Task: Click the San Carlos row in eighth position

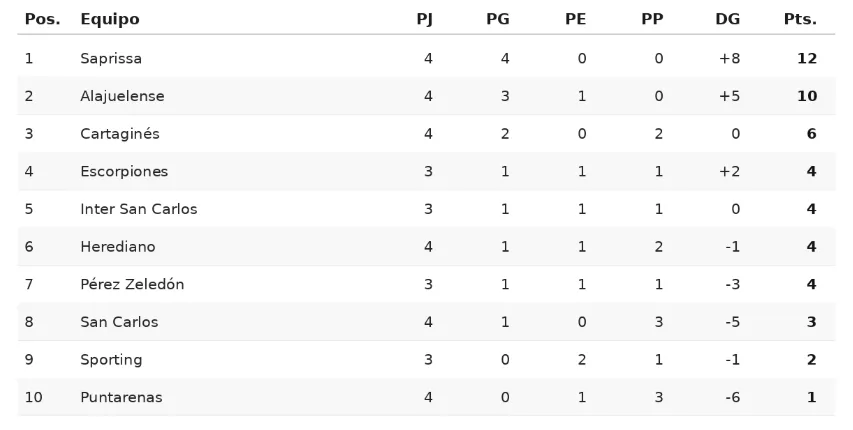Action: (x=426, y=322)
